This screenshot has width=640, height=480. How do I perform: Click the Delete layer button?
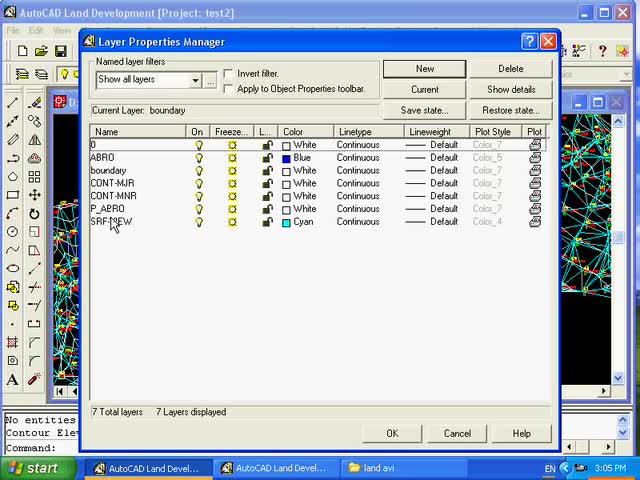coord(511,69)
